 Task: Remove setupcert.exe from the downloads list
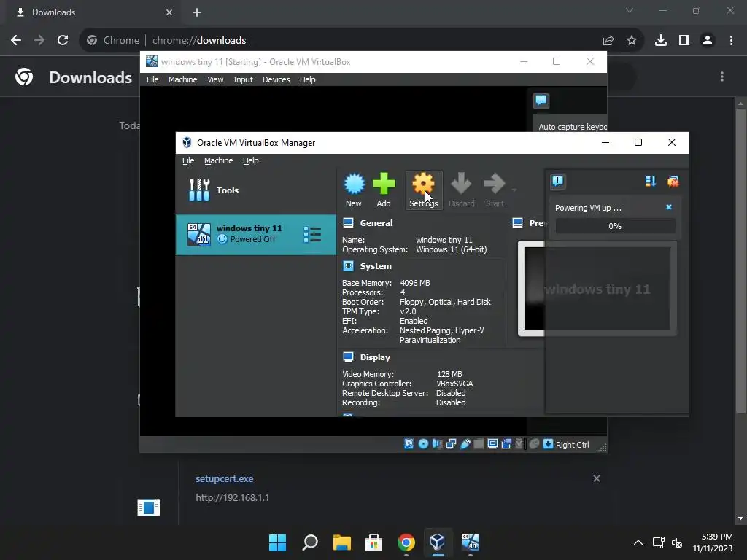click(x=597, y=478)
